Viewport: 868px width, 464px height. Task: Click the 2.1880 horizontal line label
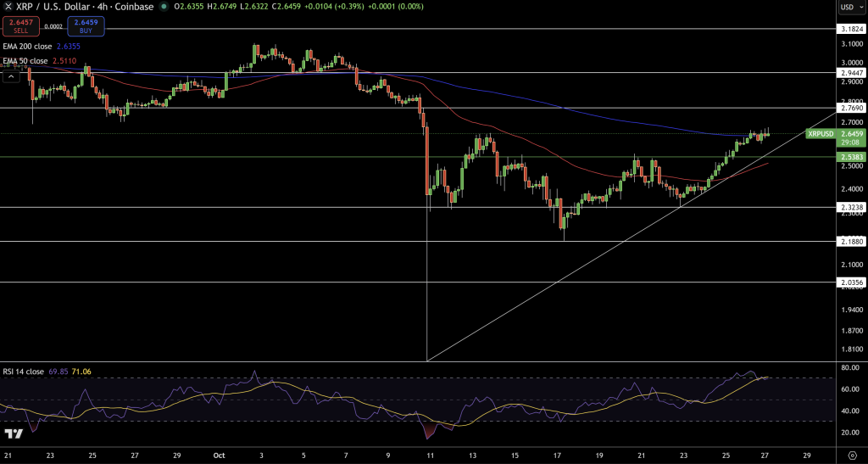(850, 242)
